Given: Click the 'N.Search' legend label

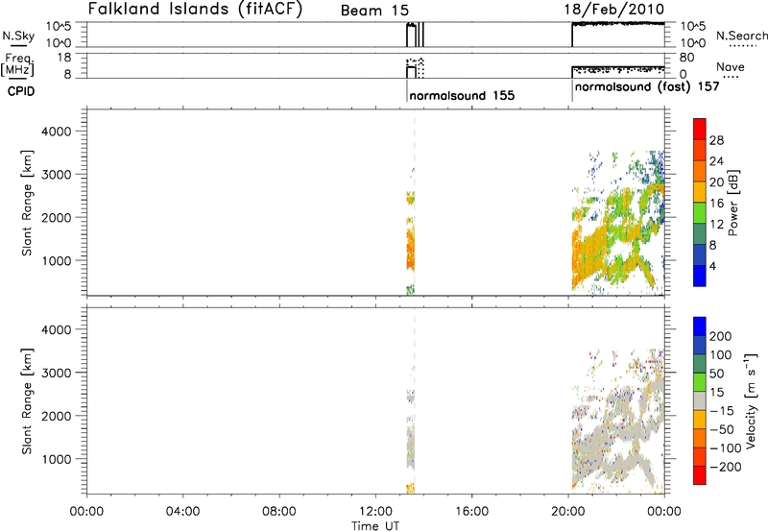Looking at the screenshot, I should pyautogui.click(x=741, y=36).
